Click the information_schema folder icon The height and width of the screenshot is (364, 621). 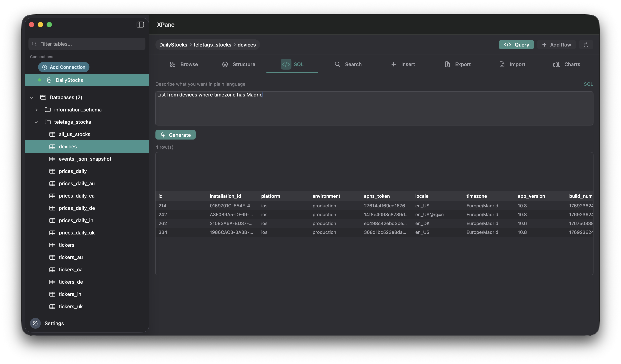pos(48,110)
